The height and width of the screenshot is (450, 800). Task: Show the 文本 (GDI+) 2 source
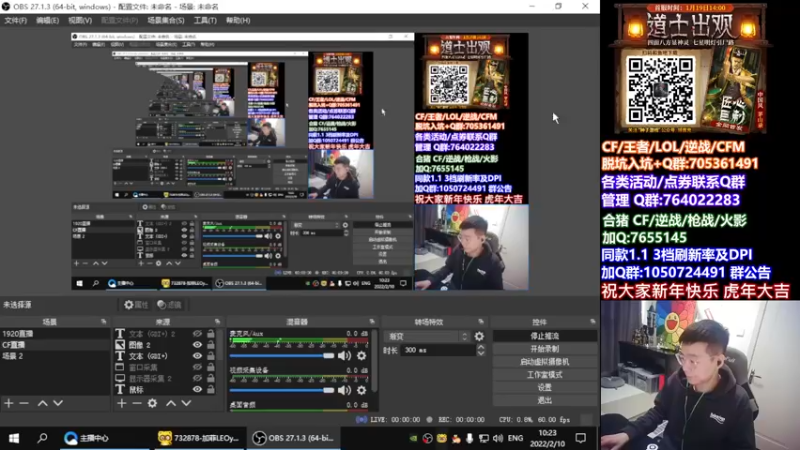pyautogui.click(x=197, y=334)
